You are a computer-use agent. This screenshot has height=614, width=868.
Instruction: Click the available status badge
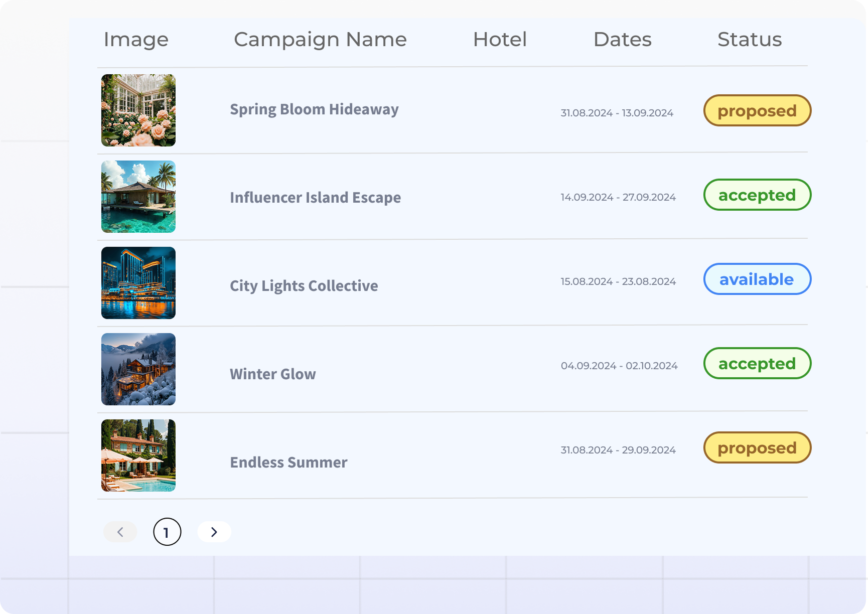tap(757, 279)
